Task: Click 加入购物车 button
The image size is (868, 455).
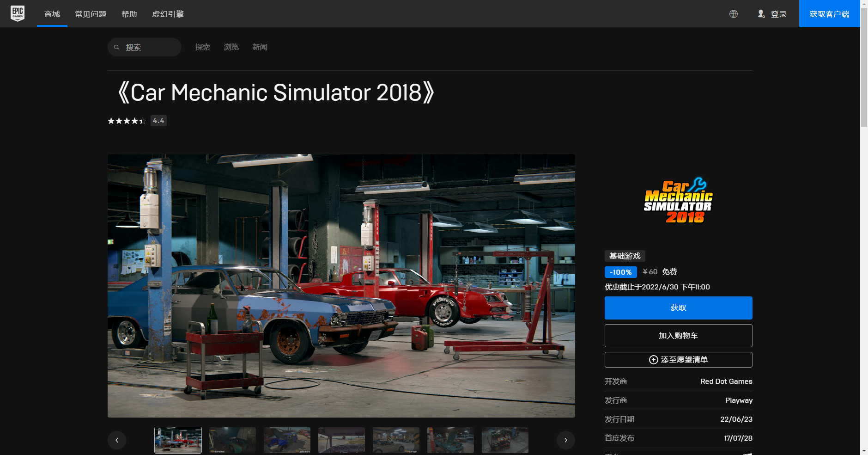Action: coord(678,336)
